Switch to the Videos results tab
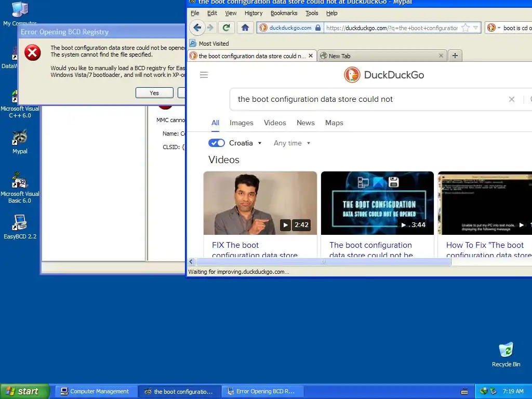The height and width of the screenshot is (399, 532). [275, 123]
